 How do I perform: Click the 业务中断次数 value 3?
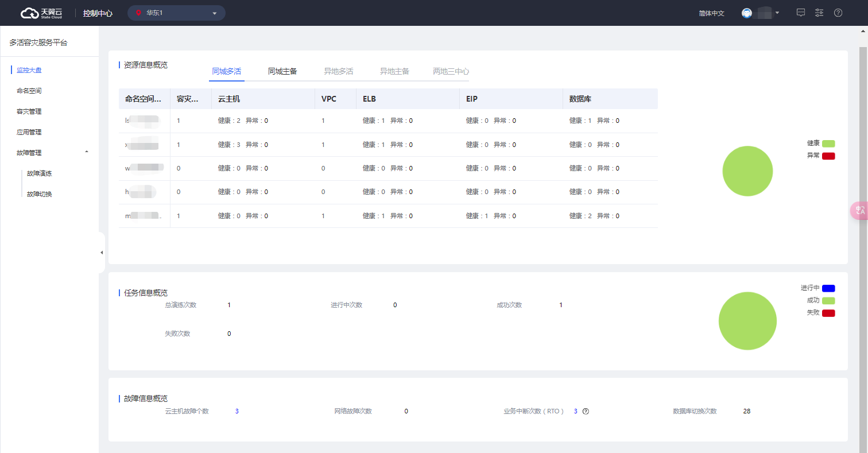[576, 411]
